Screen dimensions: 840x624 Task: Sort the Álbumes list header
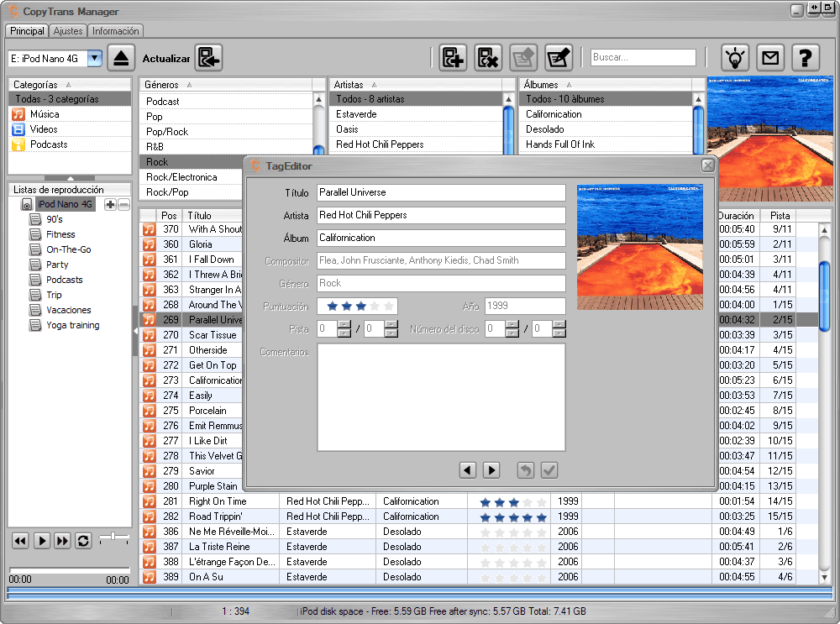point(606,85)
